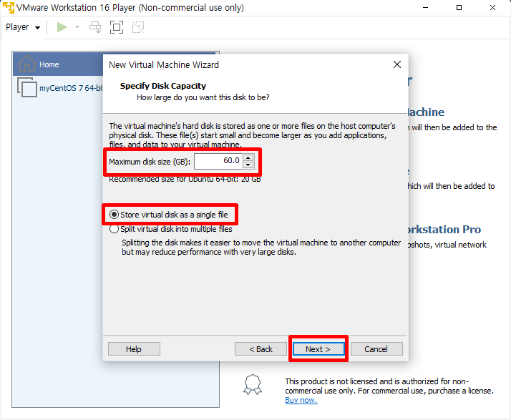Proceed with the Next > button
The height and width of the screenshot is (420, 511).
click(x=318, y=349)
